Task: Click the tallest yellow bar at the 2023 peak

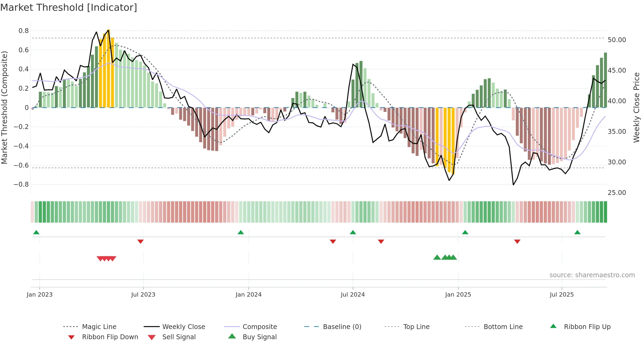Action: pos(108,68)
